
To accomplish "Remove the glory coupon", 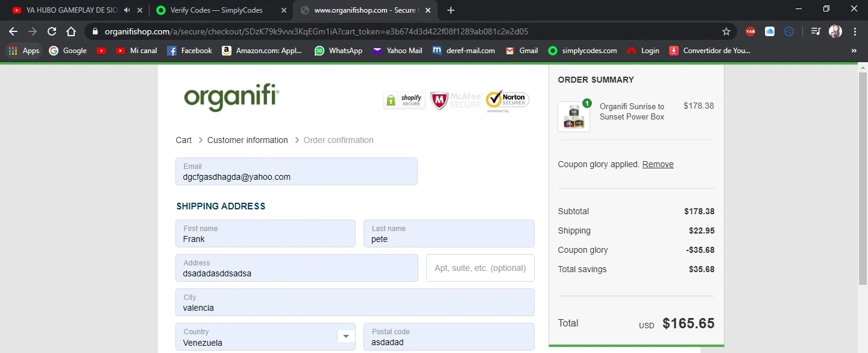I will (x=658, y=164).
